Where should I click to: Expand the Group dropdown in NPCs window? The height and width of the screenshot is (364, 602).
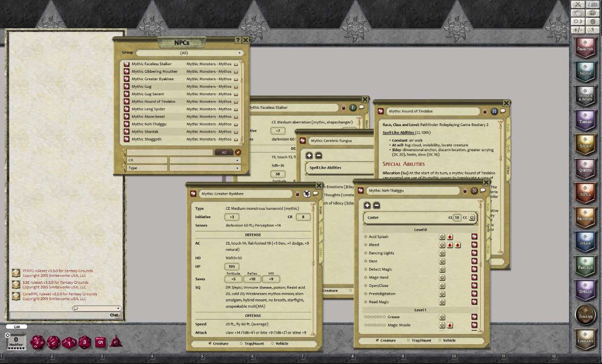pos(190,53)
